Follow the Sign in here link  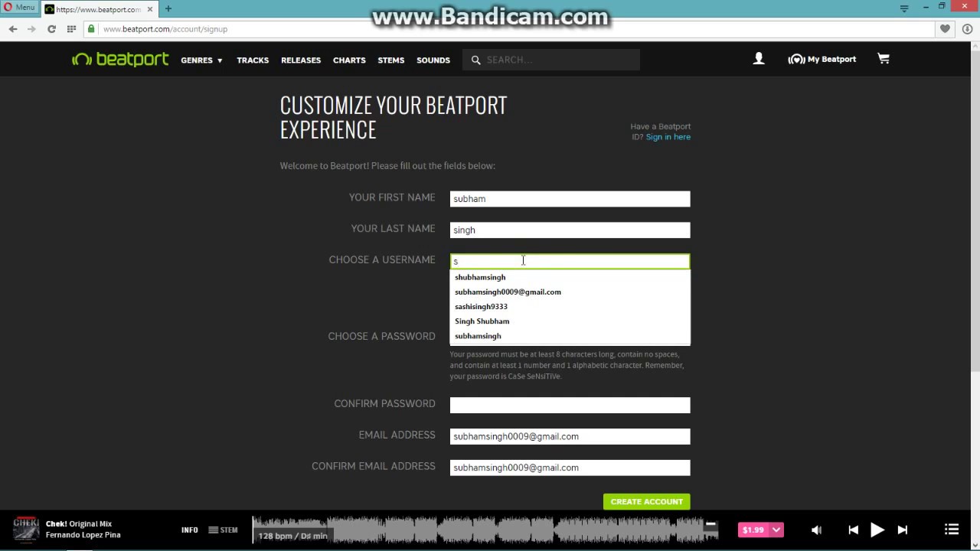click(x=668, y=137)
